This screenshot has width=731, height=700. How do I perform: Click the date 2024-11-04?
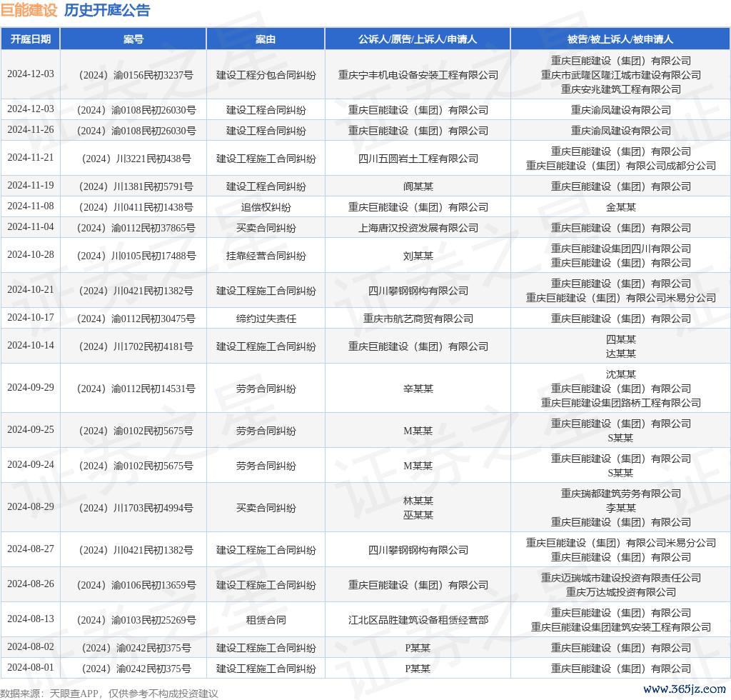click(x=31, y=226)
